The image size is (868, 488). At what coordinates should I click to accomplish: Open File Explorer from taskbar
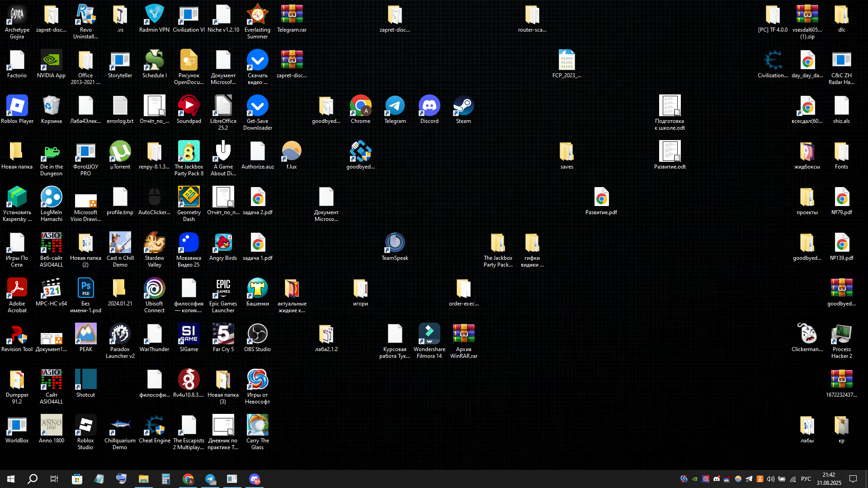(143, 479)
